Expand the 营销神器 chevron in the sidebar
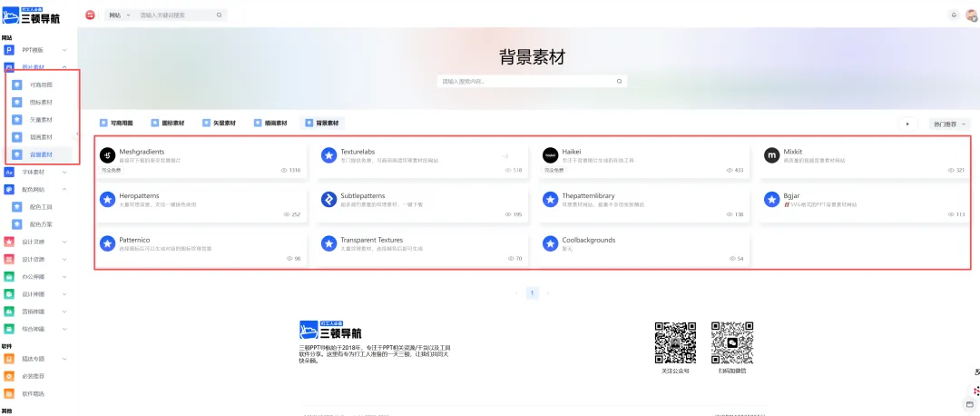This screenshot has height=416, width=980. click(64, 311)
